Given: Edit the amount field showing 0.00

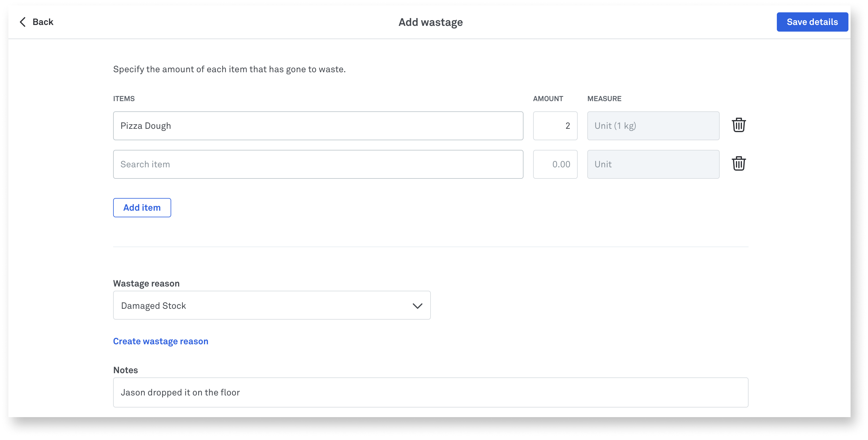Looking at the screenshot, I should [555, 164].
